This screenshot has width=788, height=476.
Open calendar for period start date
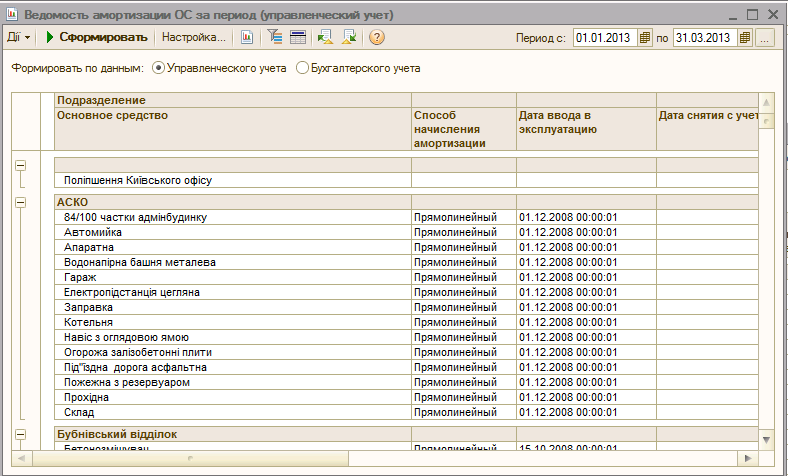pos(644,38)
